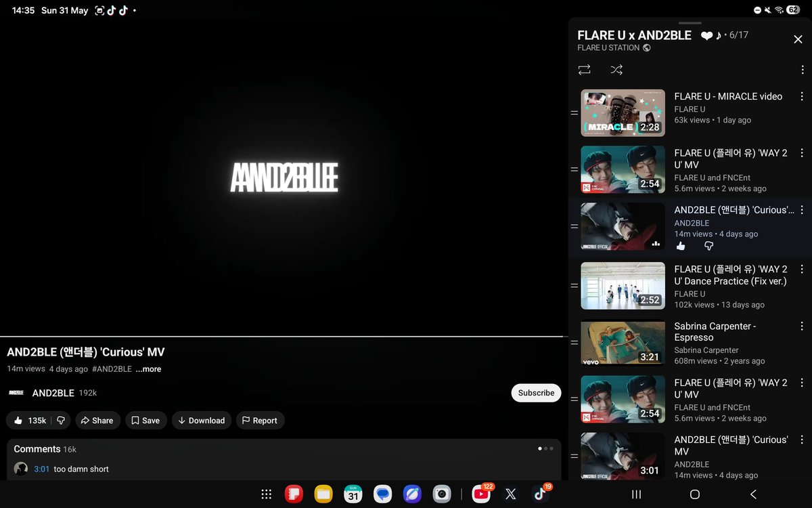812x508 pixels.
Task: Select drag handle of FLARE U - MIRACLE item
Action: (574, 113)
